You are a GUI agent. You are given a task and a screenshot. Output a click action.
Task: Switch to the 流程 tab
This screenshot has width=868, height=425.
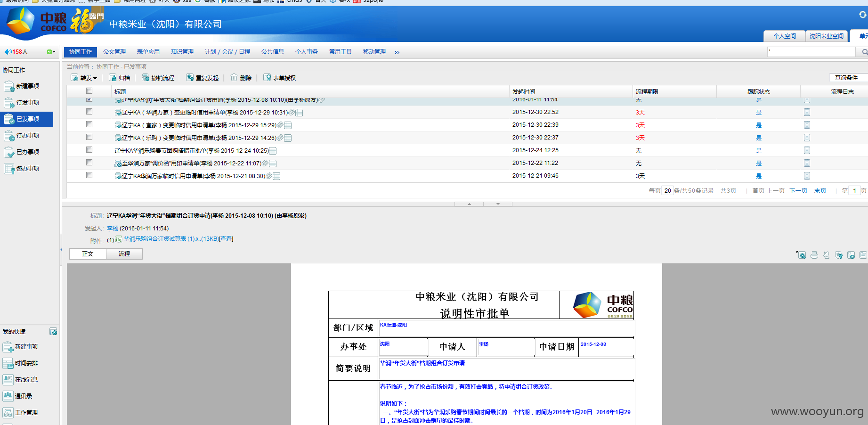(124, 254)
